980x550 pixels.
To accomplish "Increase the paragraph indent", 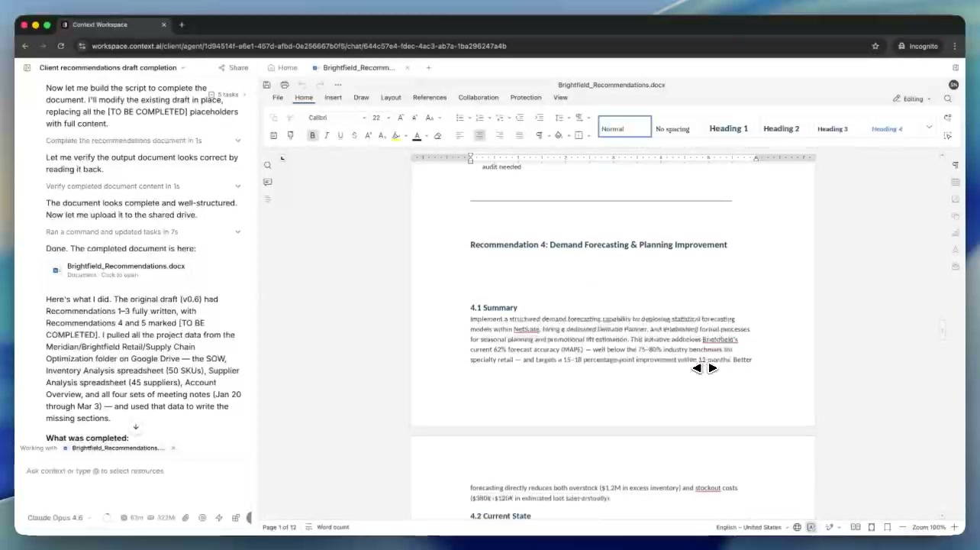I will click(x=539, y=118).
